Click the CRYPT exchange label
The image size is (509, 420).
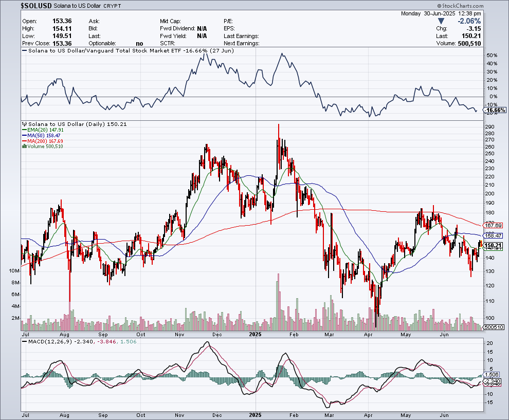click(112, 6)
